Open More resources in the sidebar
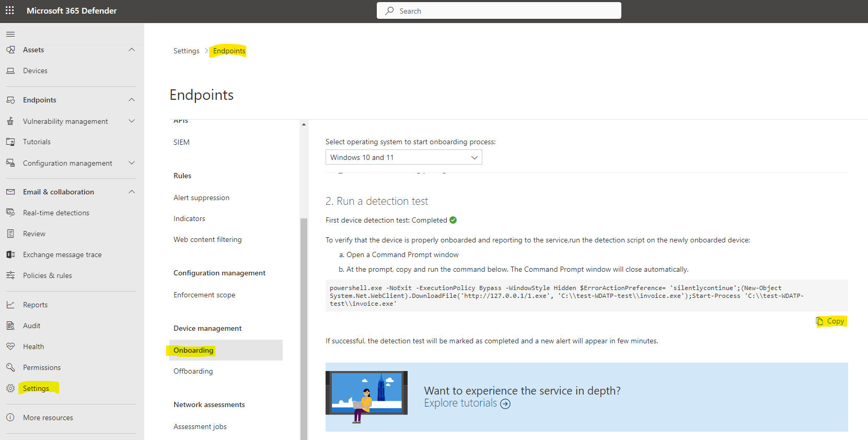The height and width of the screenshot is (440, 868). [48, 418]
